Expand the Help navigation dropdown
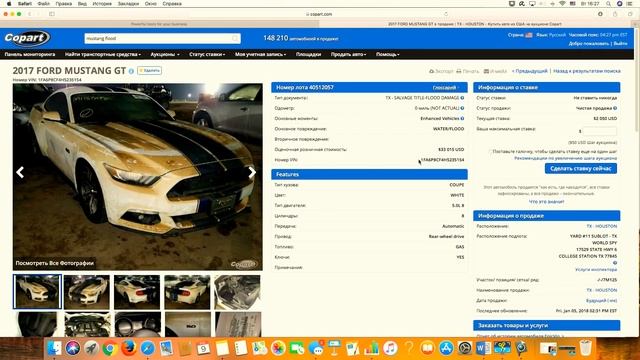 388,54
